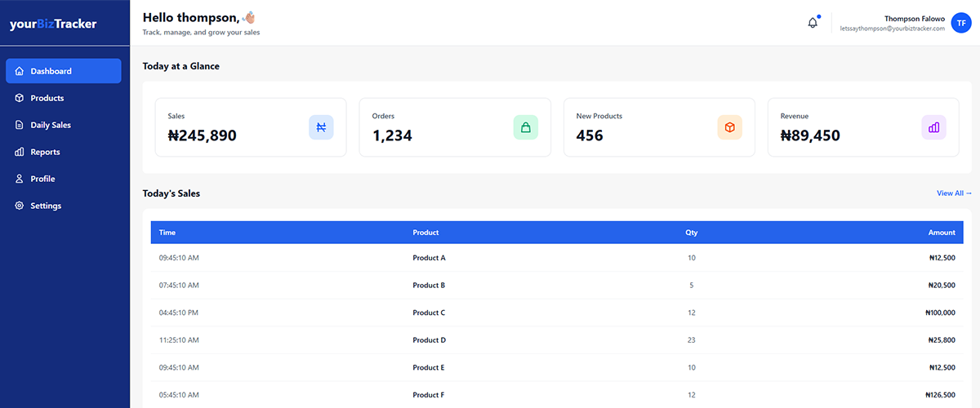
Task: Click the Today at a Glance heading
Action: pyautogui.click(x=181, y=66)
